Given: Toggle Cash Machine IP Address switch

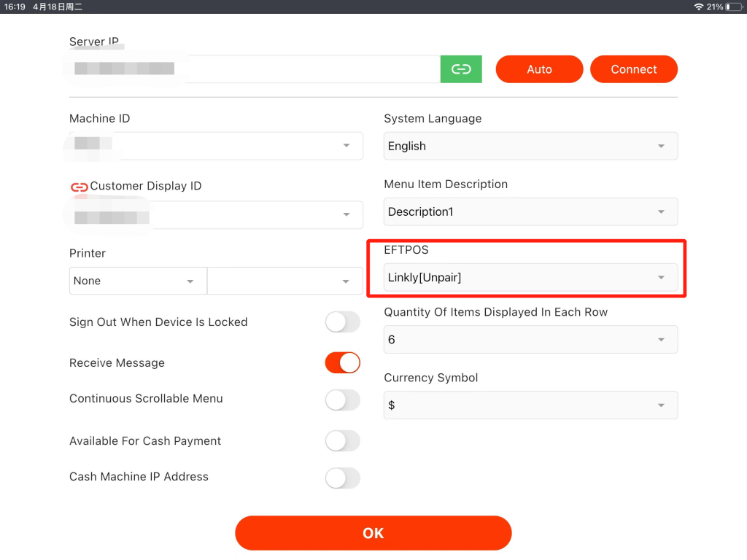Looking at the screenshot, I should [342, 478].
